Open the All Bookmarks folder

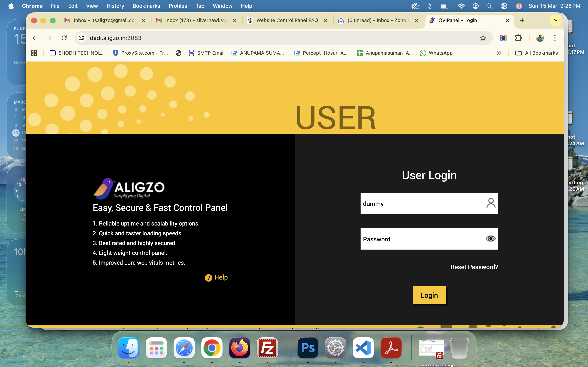[x=536, y=53]
